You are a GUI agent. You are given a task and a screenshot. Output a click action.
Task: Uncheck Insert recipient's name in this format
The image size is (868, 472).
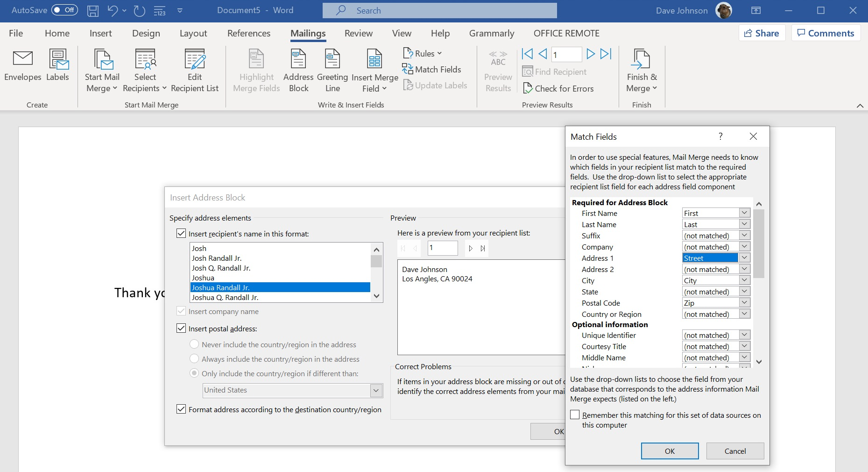pyautogui.click(x=181, y=233)
